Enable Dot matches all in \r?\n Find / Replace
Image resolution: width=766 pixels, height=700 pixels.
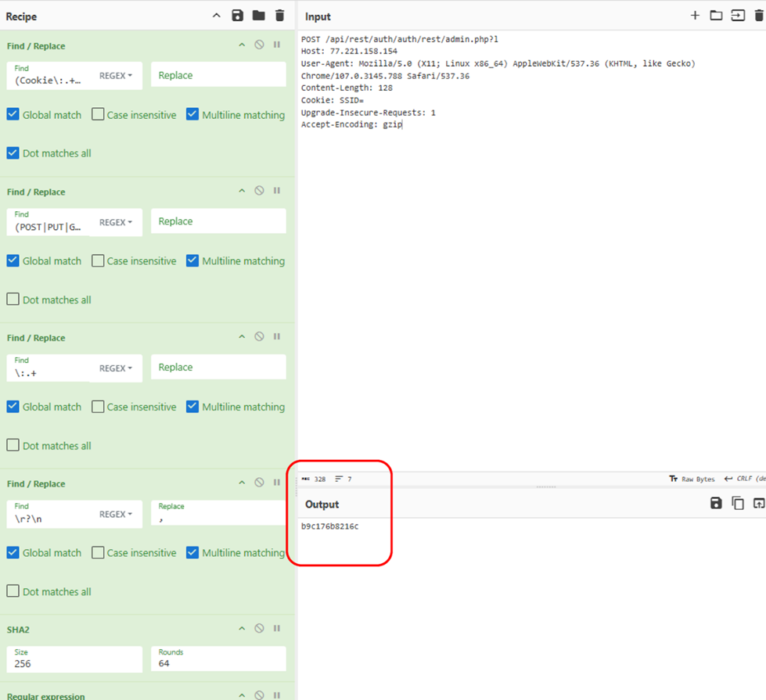pos(13,591)
